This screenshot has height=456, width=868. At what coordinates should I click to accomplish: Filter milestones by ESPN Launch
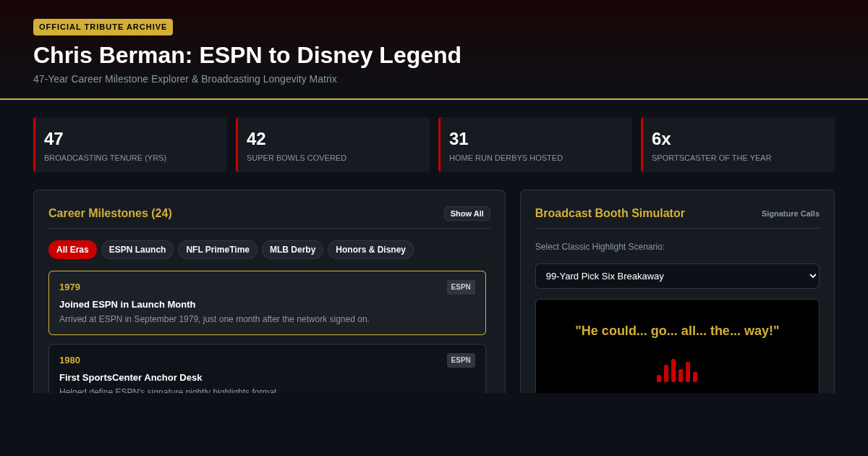pos(137,250)
